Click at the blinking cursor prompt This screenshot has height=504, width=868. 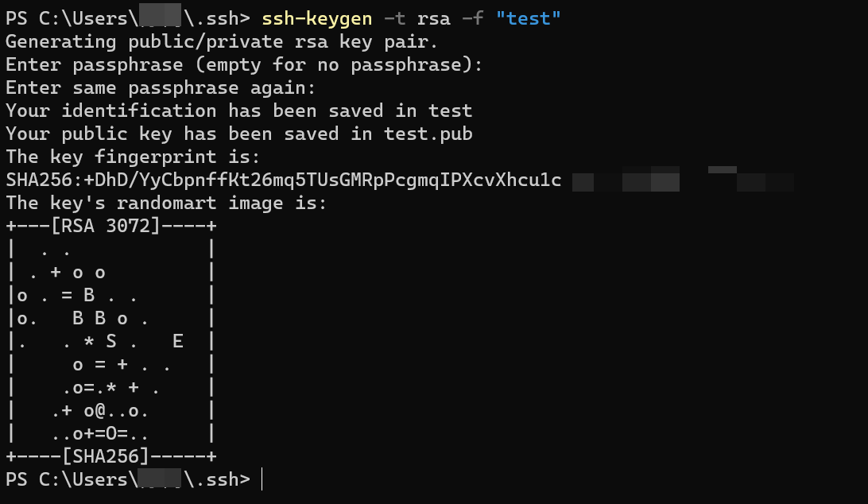tap(262, 479)
